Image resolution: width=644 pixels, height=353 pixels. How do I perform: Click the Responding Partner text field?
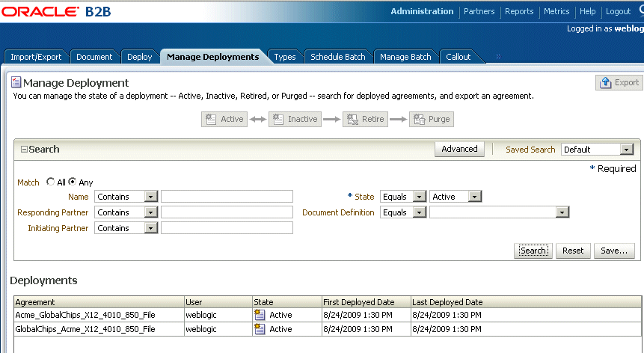(x=227, y=212)
